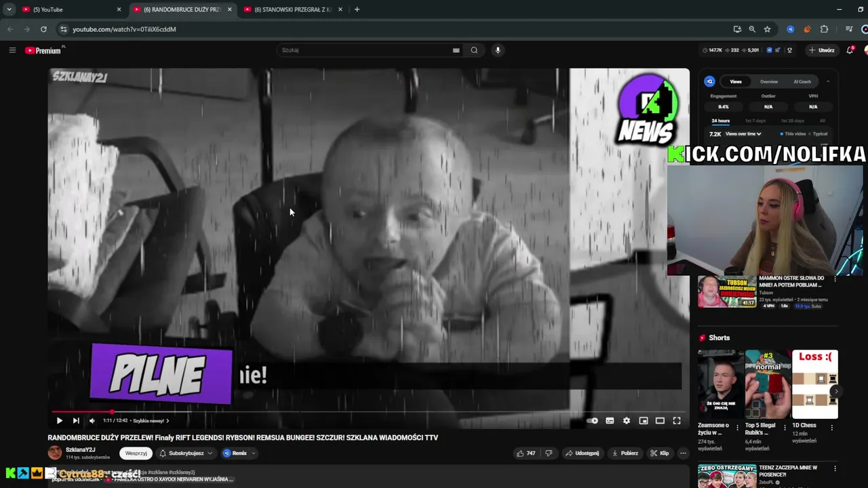
Task: Open Zeamsone short thumbnail
Action: [720, 384]
